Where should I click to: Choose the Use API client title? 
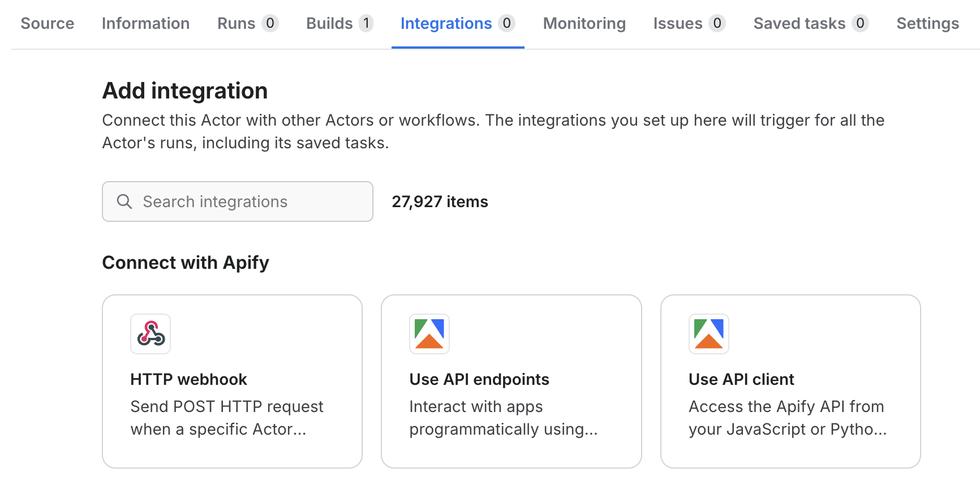pyautogui.click(x=741, y=379)
